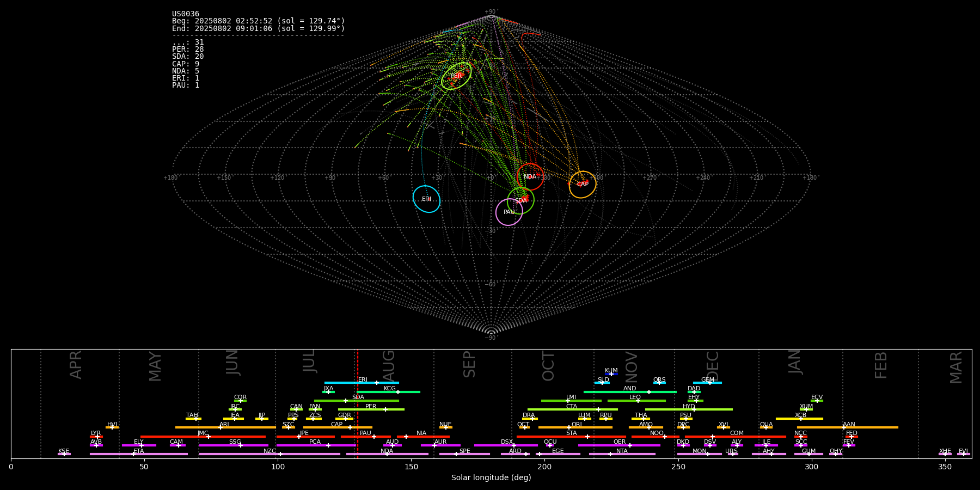
Task: Select the KSE bar at timeline start
Action: point(64,454)
